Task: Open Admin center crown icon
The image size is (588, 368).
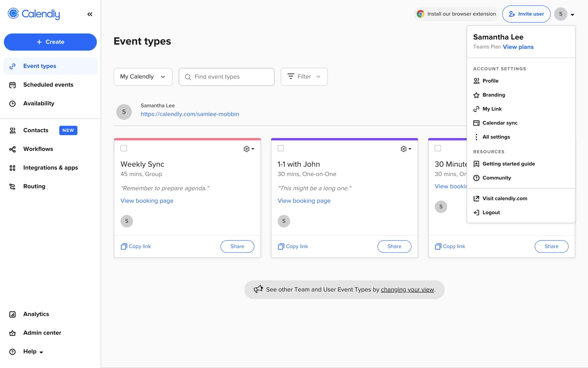Action: tap(13, 333)
